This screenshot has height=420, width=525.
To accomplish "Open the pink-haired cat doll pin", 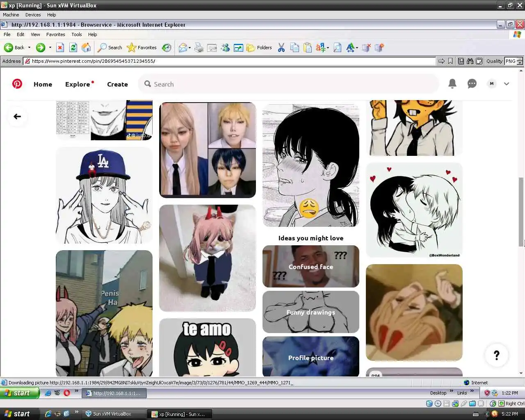I will pyautogui.click(x=208, y=258).
